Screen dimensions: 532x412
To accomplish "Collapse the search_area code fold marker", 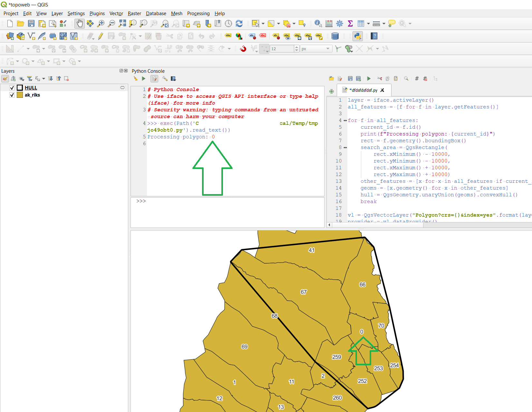I will (345, 147).
